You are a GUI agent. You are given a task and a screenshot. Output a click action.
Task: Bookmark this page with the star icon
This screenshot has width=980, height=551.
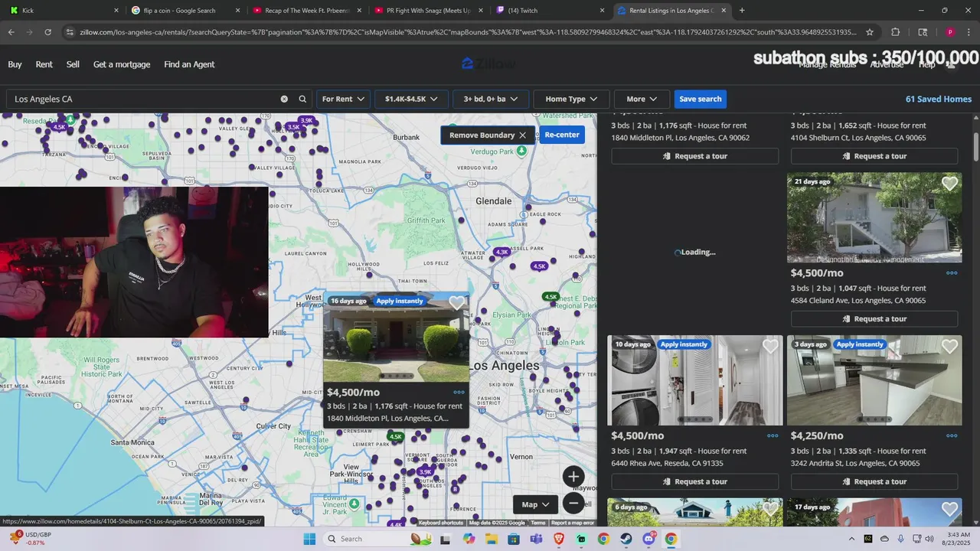coord(870,32)
